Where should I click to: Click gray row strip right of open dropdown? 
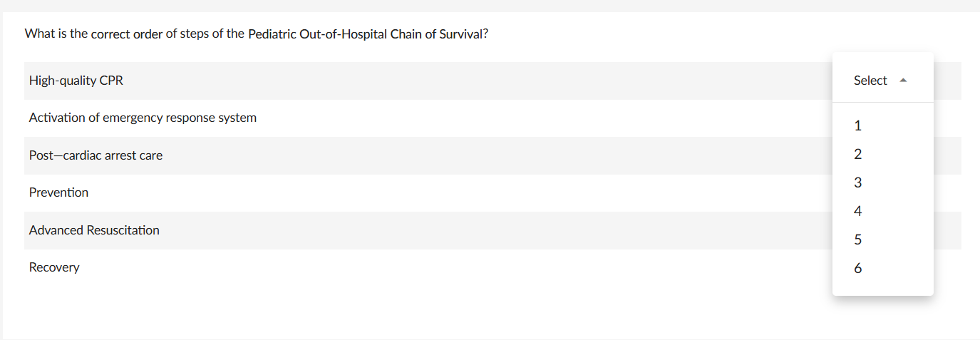(x=947, y=81)
